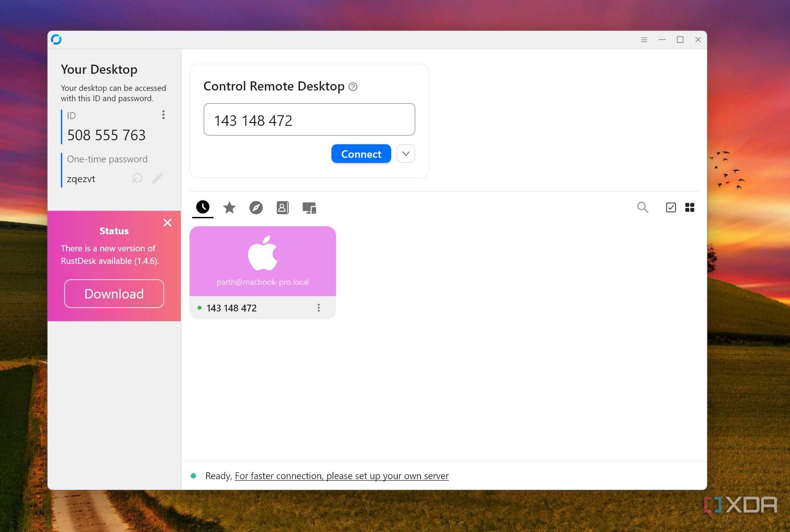Click the set up your own server link
Image resolution: width=790 pixels, height=532 pixels.
coord(342,476)
